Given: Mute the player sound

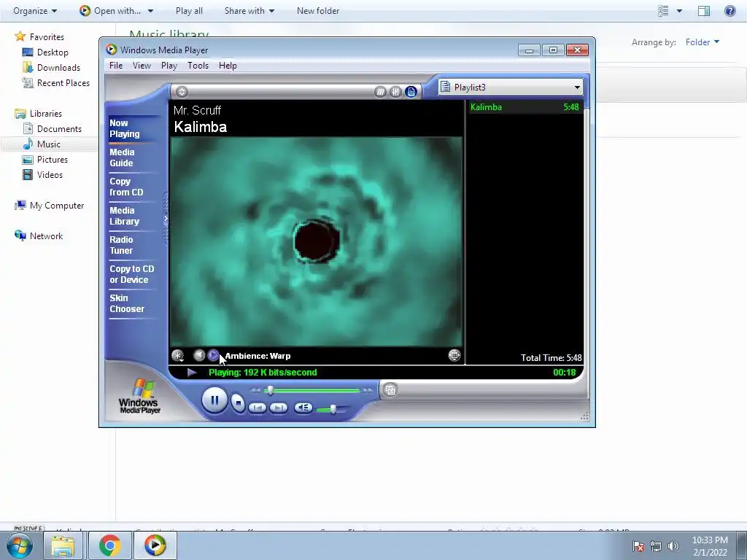Looking at the screenshot, I should [x=303, y=408].
